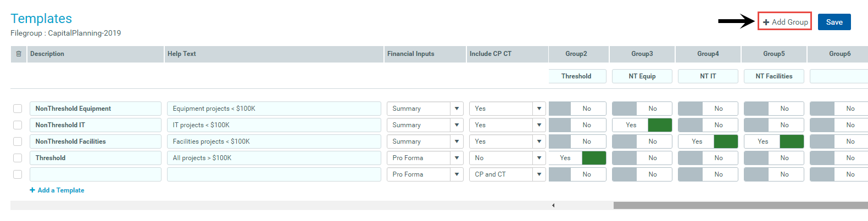The width and height of the screenshot is (868, 221).
Task: Check the NonThreshold Equipment row checkbox
Action: click(18, 109)
